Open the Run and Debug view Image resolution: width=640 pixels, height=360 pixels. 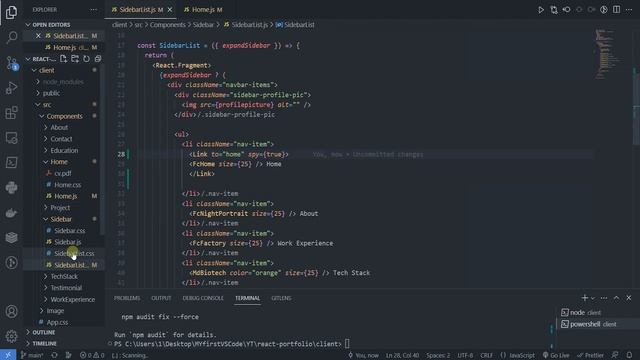coord(11,88)
